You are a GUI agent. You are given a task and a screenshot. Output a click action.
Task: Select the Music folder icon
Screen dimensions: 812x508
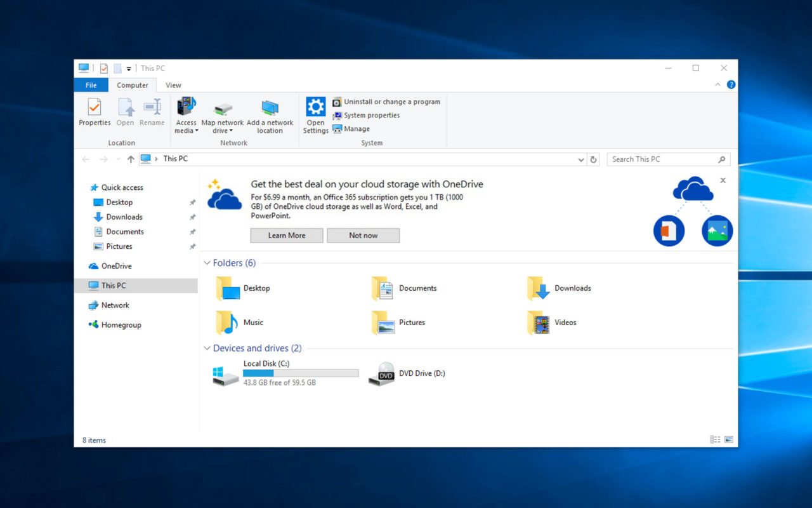pyautogui.click(x=227, y=323)
